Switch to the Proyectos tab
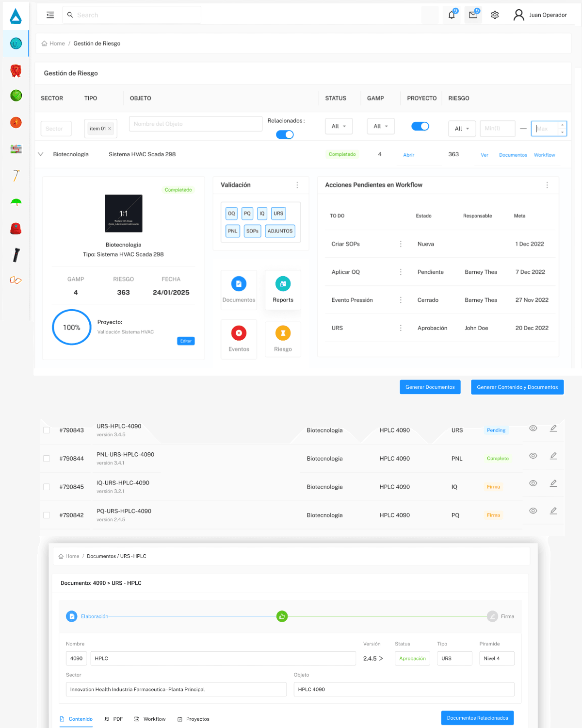 point(194,719)
